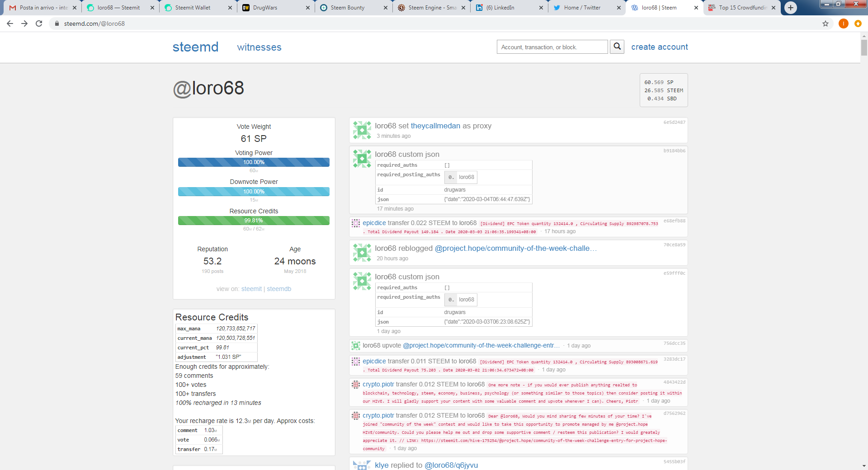Click epicdice icon on 0.011 STEEM transfer
Viewport: 868px width, 470px height.
tap(356, 361)
